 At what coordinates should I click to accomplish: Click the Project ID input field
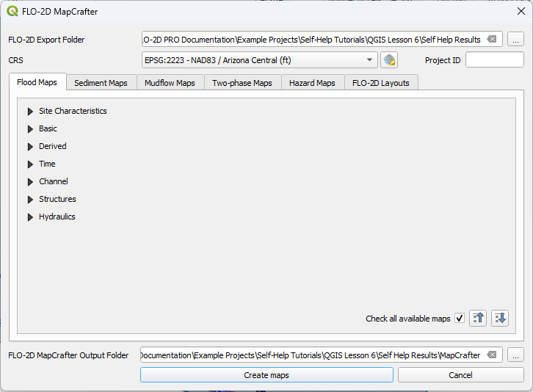point(494,60)
